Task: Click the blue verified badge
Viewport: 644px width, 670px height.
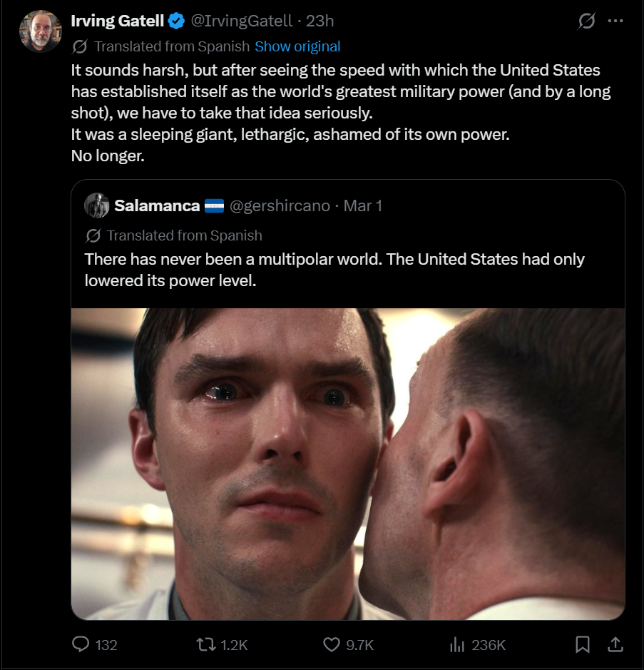Action: tap(176, 21)
